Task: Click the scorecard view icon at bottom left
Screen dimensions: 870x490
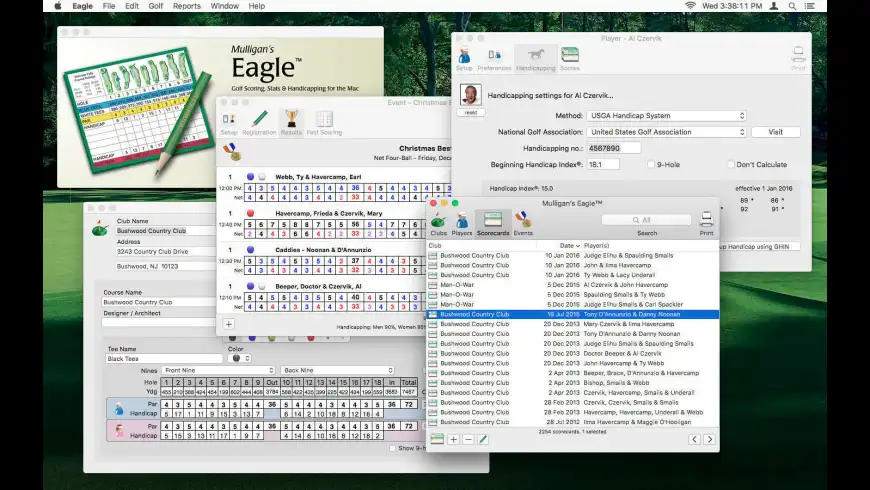Action: (x=437, y=439)
